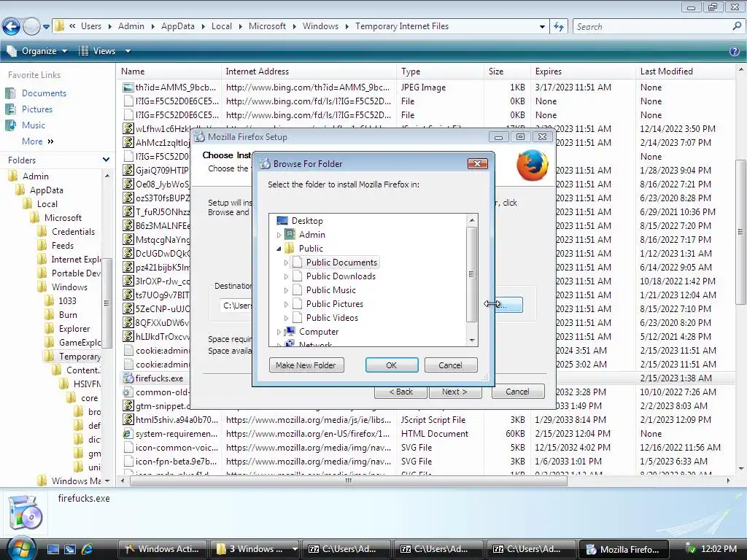Switch to Mozilla Firefo... taskbar button
This screenshot has width=747, height=560.
pos(624,549)
